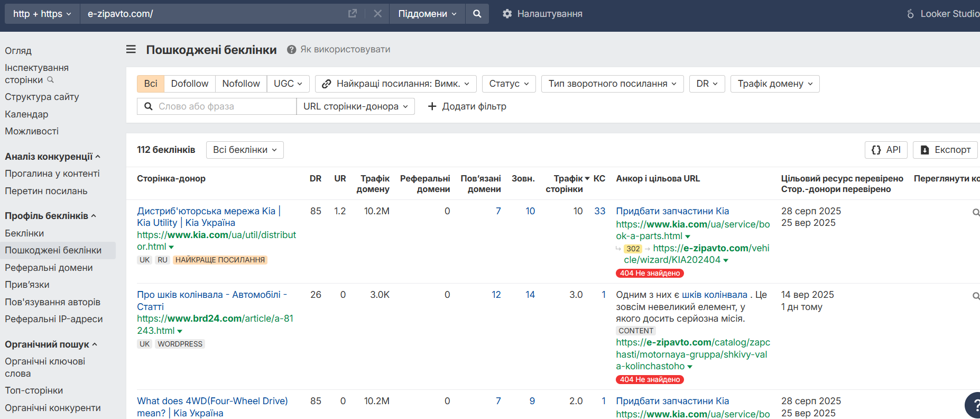Select the Всі link-type filter
The image size is (980, 419).
click(151, 84)
